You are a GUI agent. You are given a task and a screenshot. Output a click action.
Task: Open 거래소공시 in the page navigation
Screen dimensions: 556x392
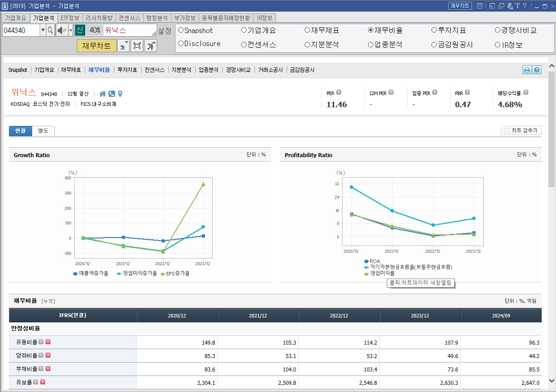pyautogui.click(x=271, y=70)
